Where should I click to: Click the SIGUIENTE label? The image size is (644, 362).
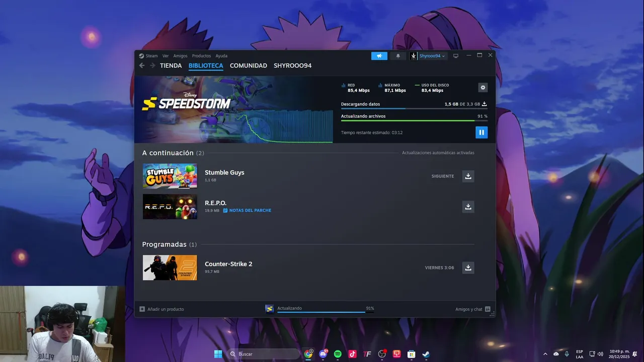tap(443, 176)
